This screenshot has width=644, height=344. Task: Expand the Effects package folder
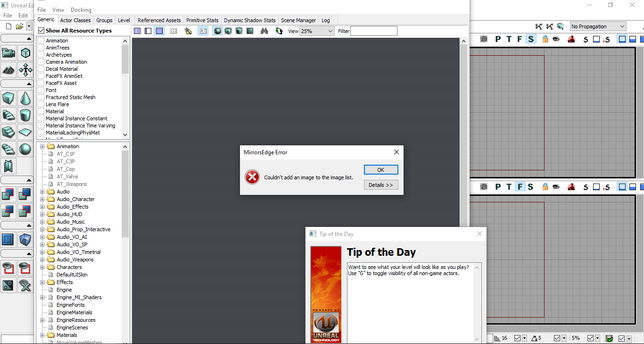[x=42, y=282]
